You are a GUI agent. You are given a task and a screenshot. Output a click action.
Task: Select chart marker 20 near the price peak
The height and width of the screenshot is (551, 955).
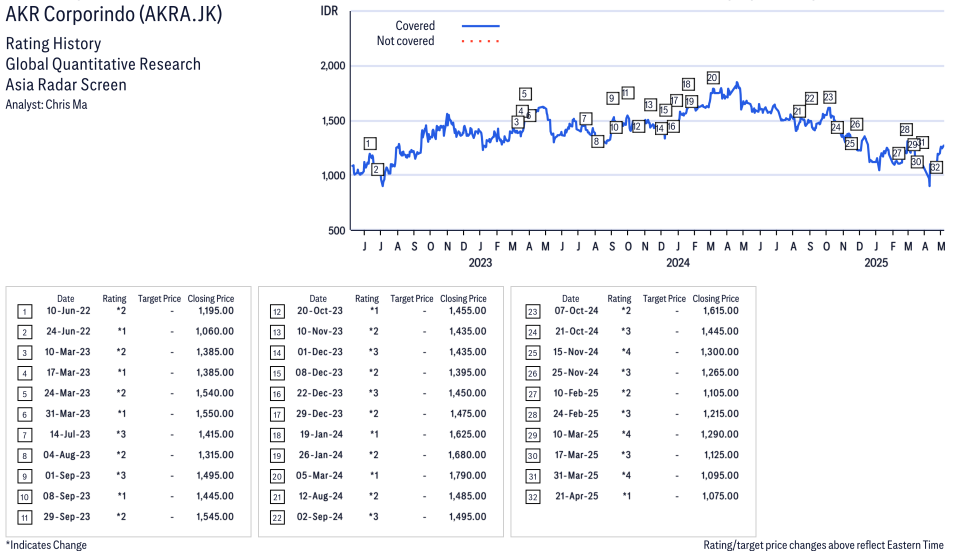(713, 78)
